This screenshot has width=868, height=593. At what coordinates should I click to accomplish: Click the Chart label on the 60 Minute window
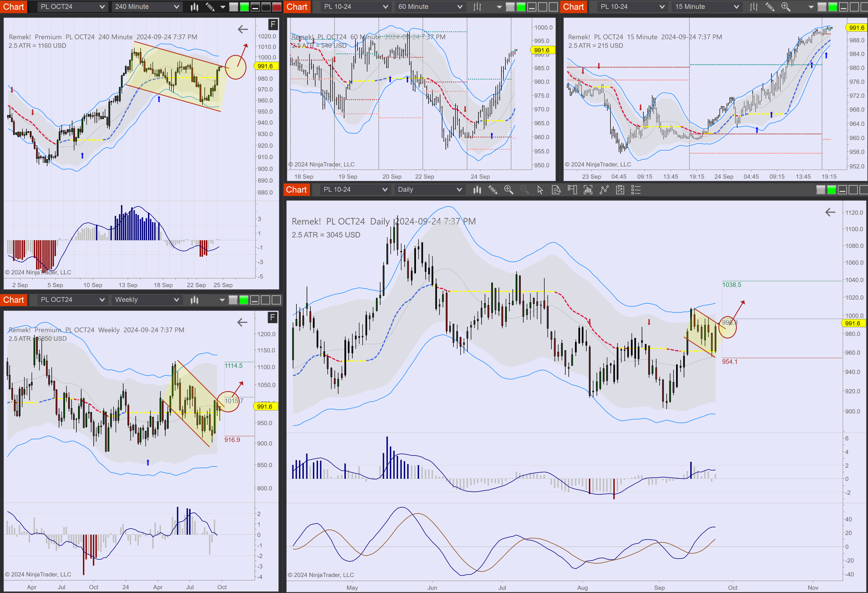pyautogui.click(x=297, y=6)
